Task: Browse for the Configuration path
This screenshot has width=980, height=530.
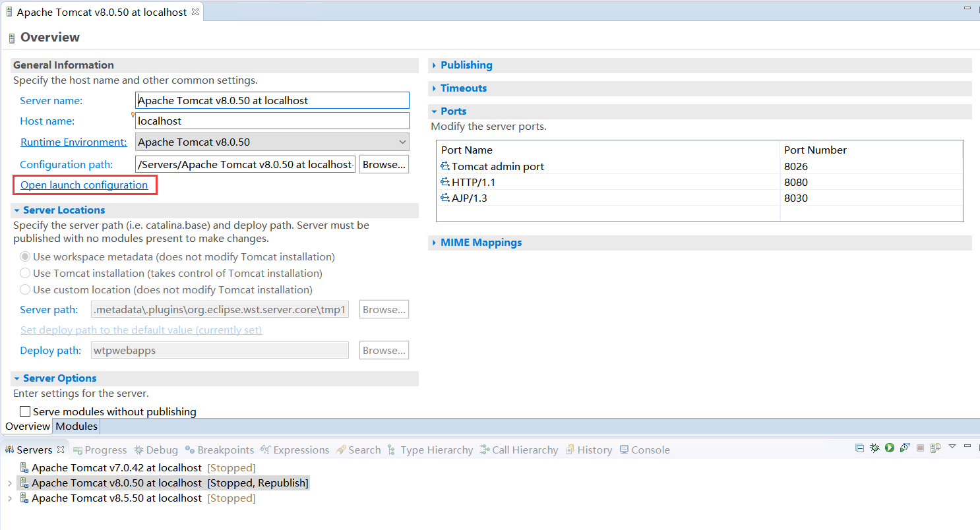Action: point(384,164)
